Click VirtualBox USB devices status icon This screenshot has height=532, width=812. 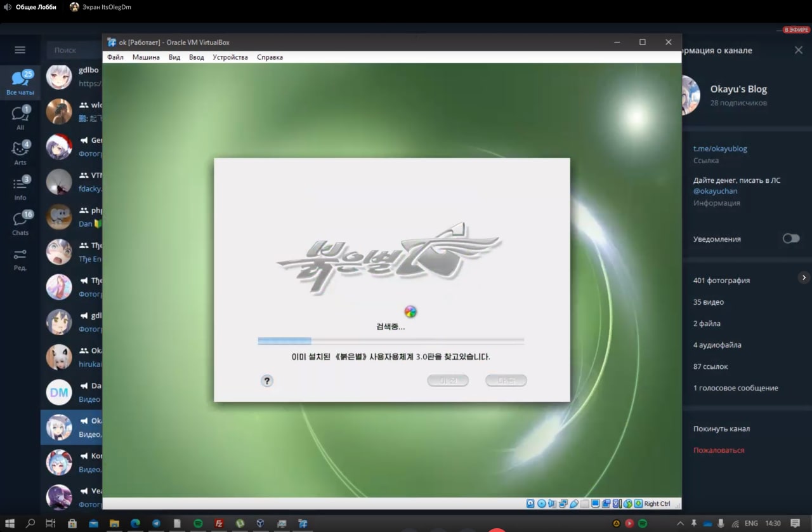(574, 503)
